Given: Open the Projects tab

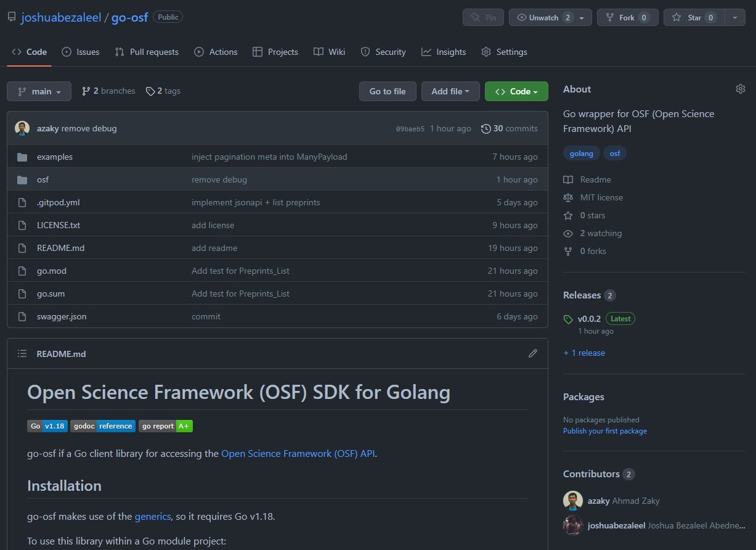Looking at the screenshot, I should click(x=275, y=52).
